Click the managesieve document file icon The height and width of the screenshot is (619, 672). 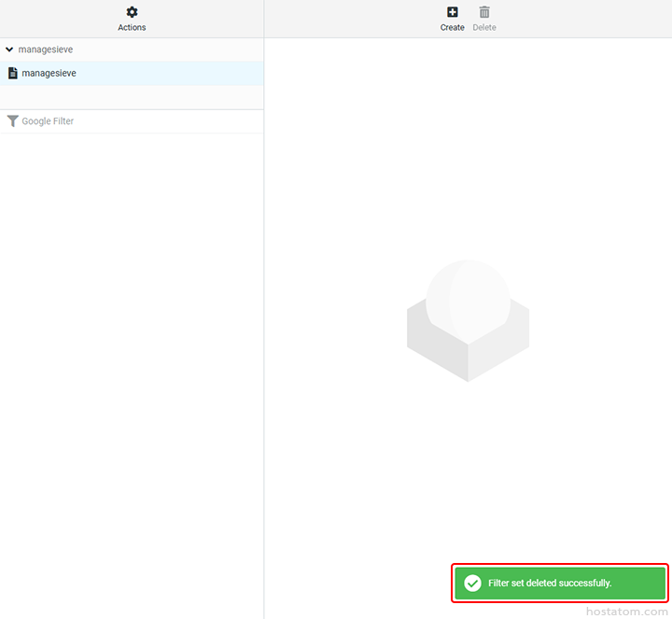(x=12, y=73)
